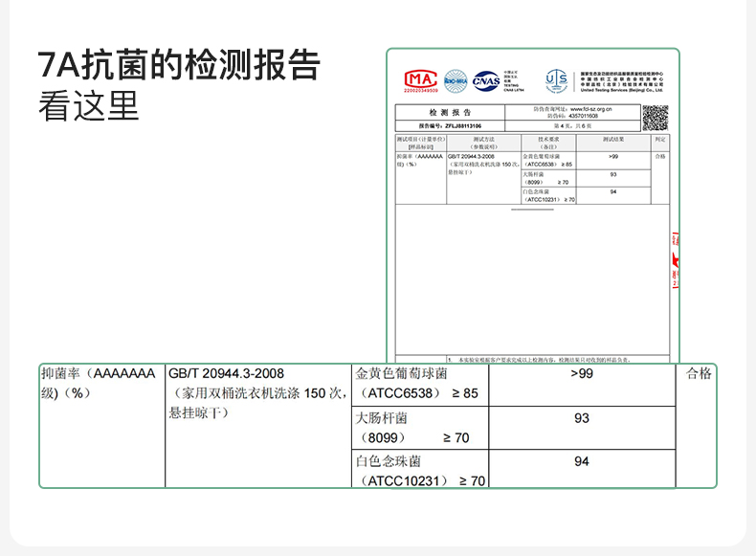Image resolution: width=756 pixels, height=556 pixels.
Task: Click "金黄色葡萄球菌" in the enlarged table
Action: coord(402,373)
